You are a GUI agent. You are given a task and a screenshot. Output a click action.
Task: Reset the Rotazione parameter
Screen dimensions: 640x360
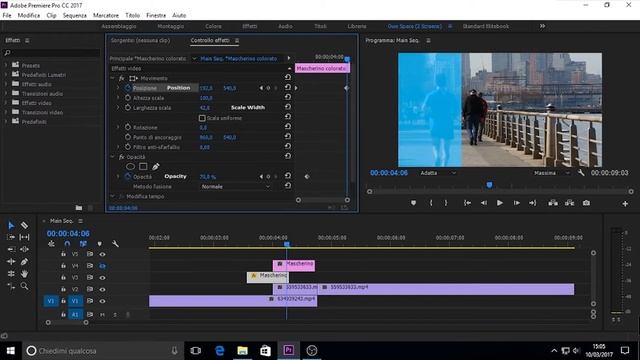(288, 127)
